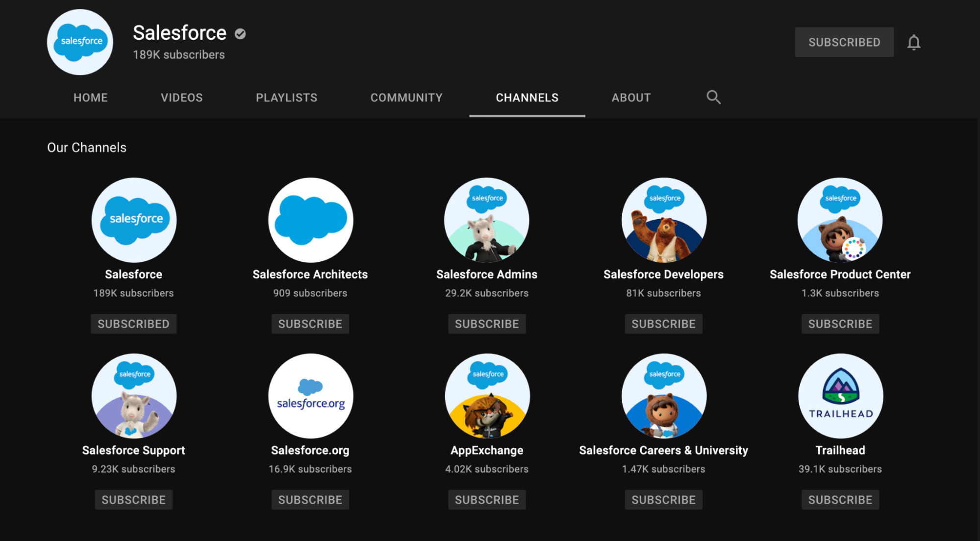
Task: Click the main Salesforce profile picture
Action: pyautogui.click(x=79, y=42)
